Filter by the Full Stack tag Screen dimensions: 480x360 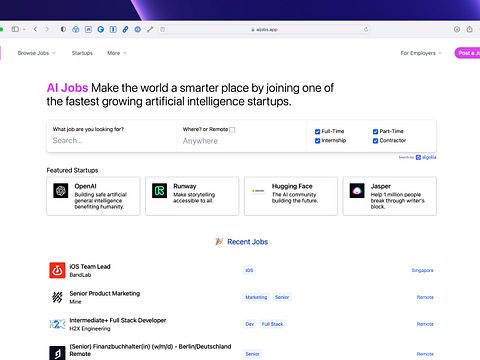pyautogui.click(x=272, y=324)
